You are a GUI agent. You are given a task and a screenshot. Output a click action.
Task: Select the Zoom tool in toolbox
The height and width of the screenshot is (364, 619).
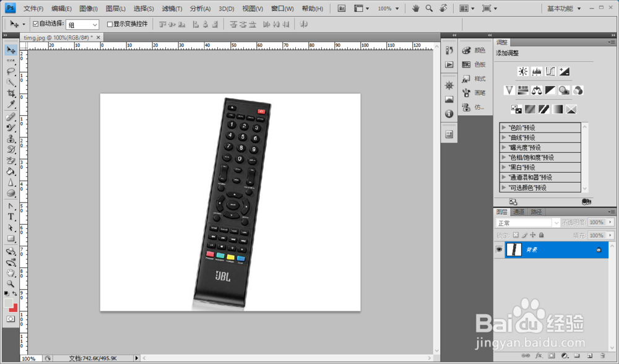(11, 284)
